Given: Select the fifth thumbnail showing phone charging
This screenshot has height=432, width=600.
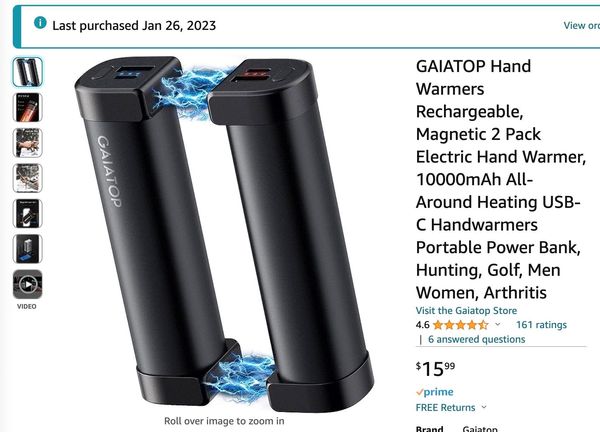Looking at the screenshot, I should tap(28, 214).
